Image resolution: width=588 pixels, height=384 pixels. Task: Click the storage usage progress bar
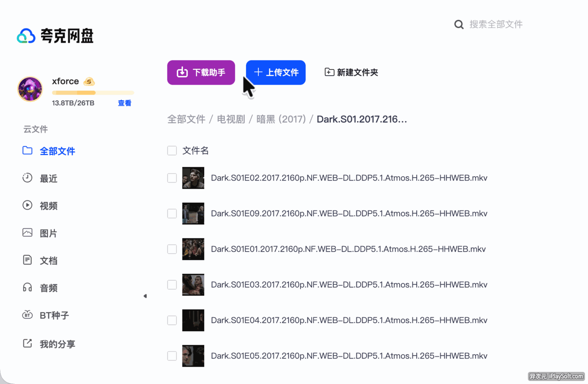pos(93,93)
